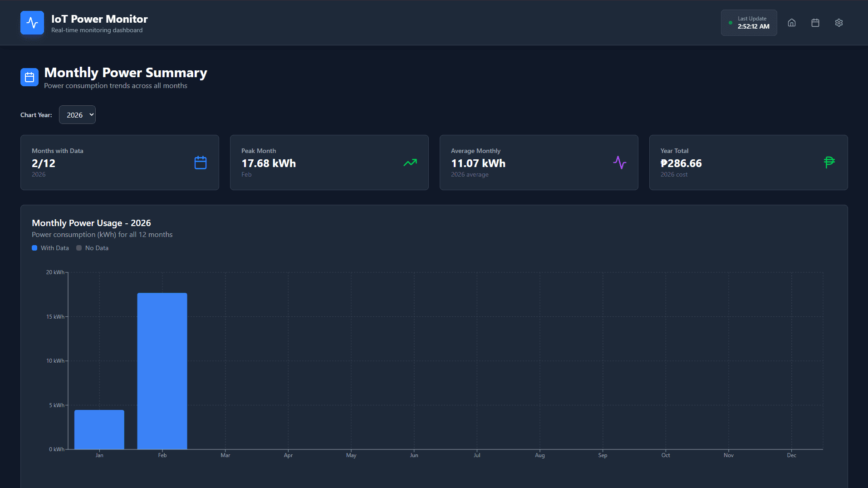The image size is (868, 488).
Task: Open the settings gear icon
Action: 839,23
